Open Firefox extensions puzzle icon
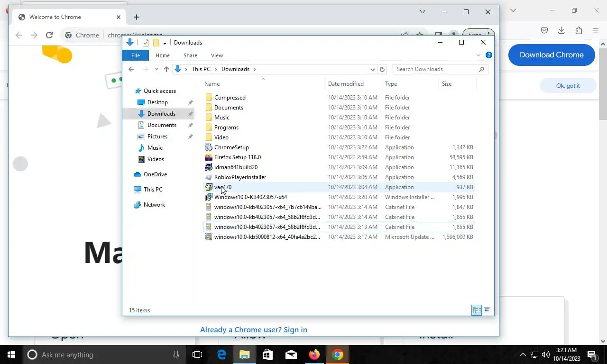The width and height of the screenshot is (607, 364). 579,30
